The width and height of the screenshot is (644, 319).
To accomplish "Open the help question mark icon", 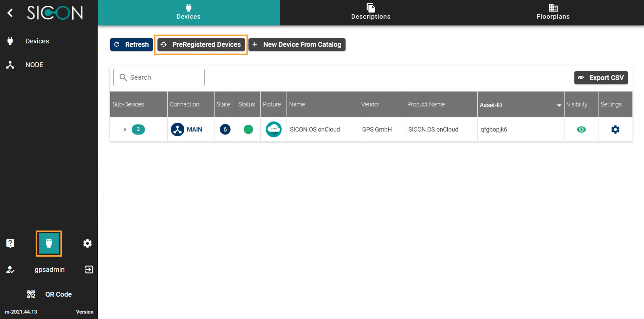I will 10,243.
